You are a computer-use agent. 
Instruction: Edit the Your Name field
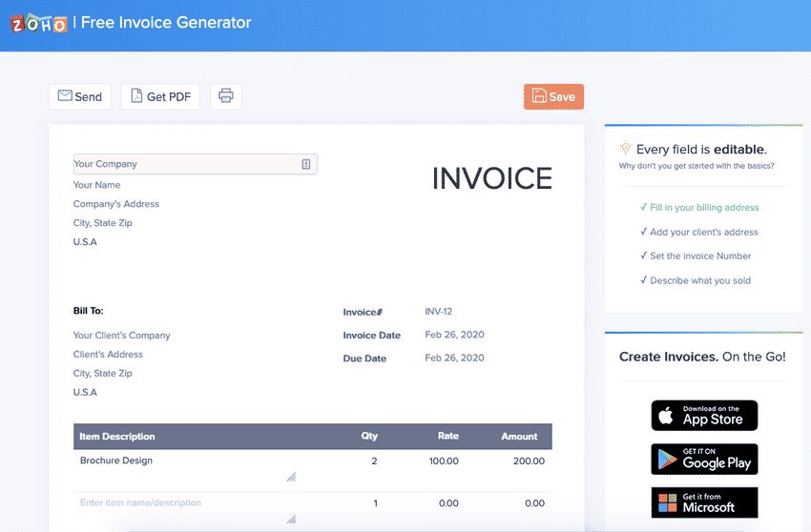click(96, 185)
